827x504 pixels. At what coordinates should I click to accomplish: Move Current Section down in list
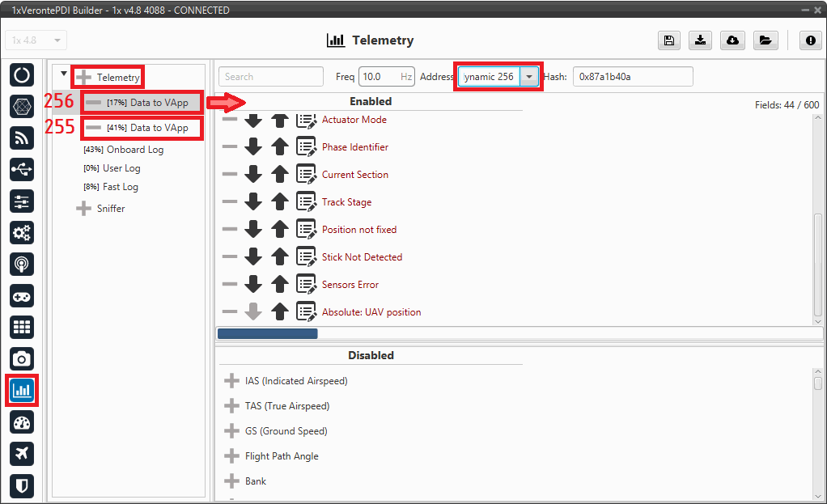(253, 175)
